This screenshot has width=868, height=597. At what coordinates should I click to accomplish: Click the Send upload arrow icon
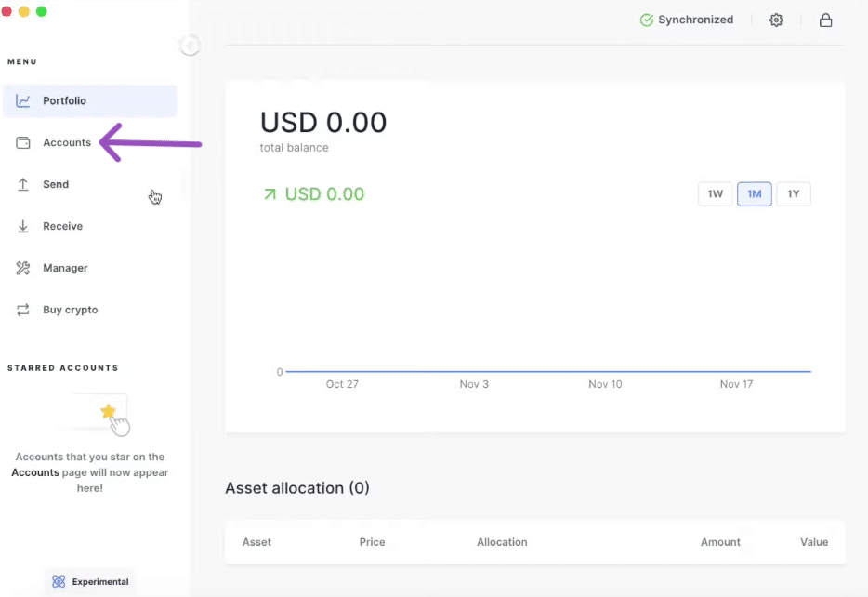(x=23, y=185)
